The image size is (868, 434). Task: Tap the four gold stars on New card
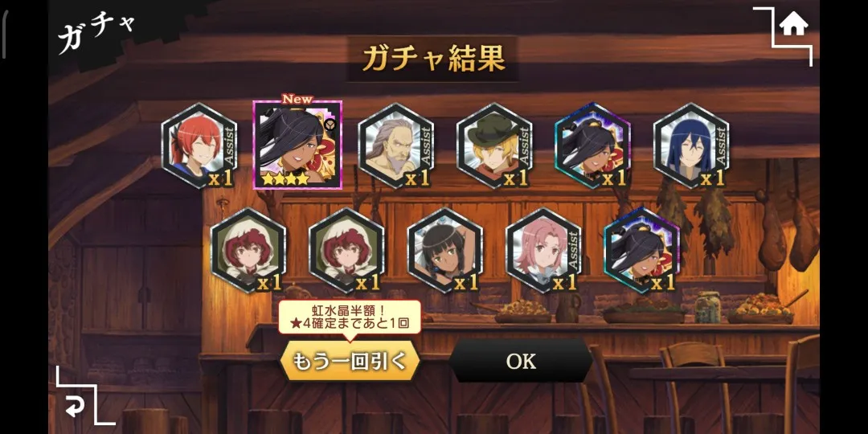tap(285, 178)
